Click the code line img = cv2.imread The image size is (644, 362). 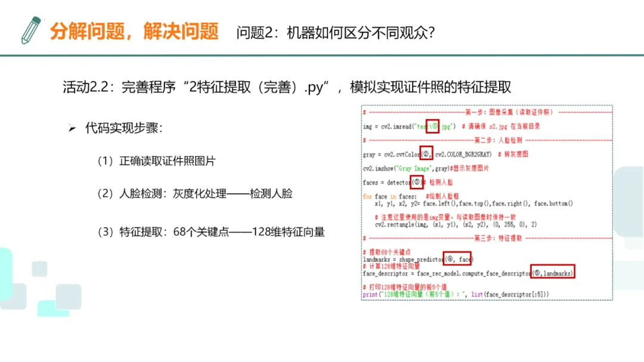click(x=410, y=126)
